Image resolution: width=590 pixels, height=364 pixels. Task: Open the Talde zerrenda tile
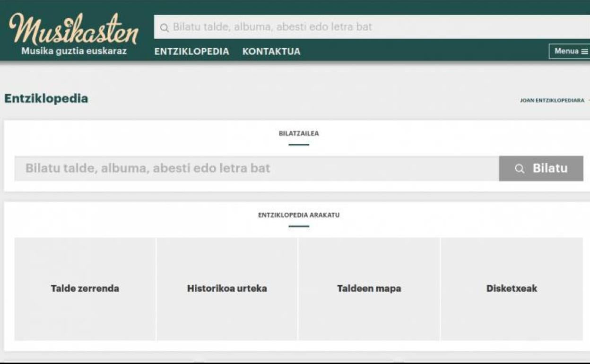85,288
